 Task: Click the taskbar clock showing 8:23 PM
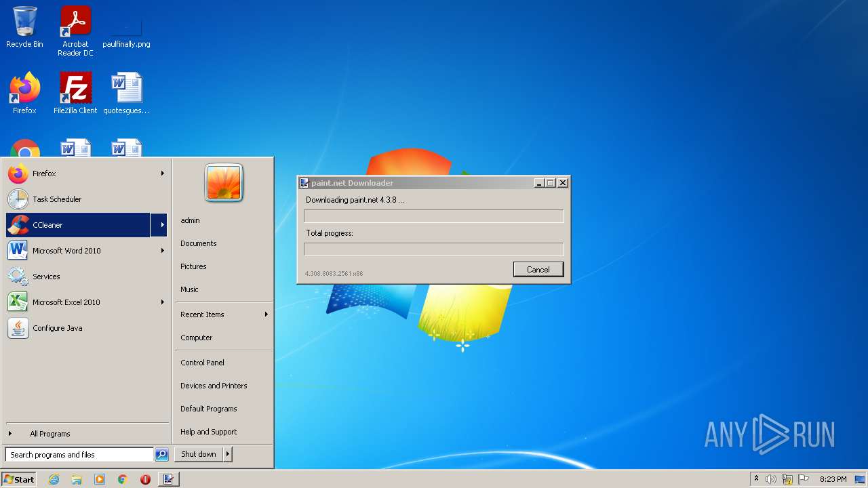tap(833, 479)
